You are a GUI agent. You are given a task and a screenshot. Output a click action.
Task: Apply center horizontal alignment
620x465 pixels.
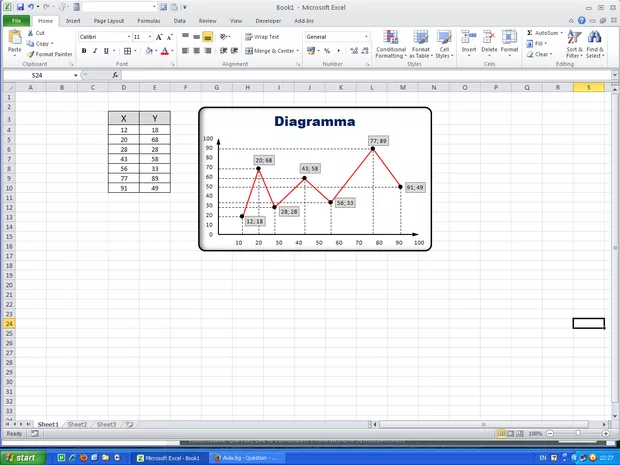197,51
